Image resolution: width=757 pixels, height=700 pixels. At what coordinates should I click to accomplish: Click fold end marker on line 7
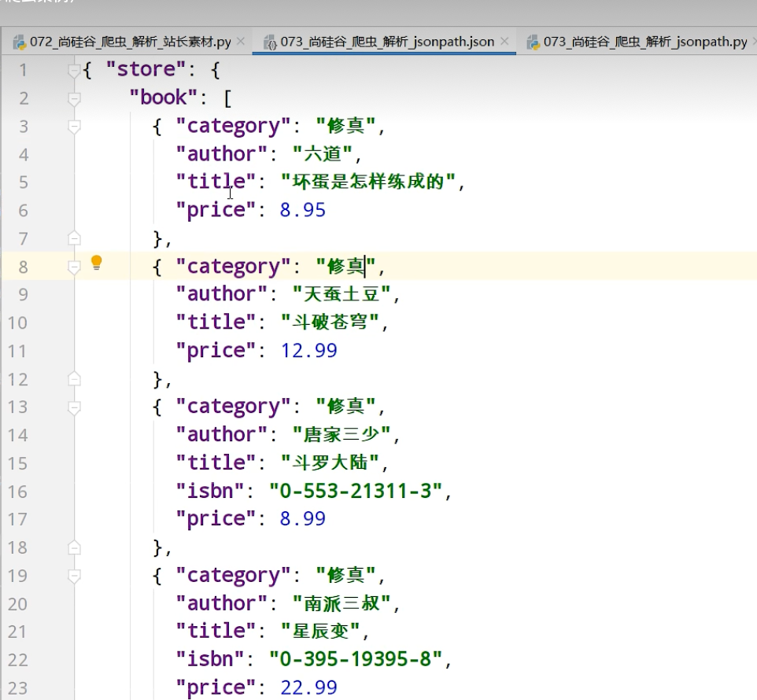pyautogui.click(x=74, y=238)
